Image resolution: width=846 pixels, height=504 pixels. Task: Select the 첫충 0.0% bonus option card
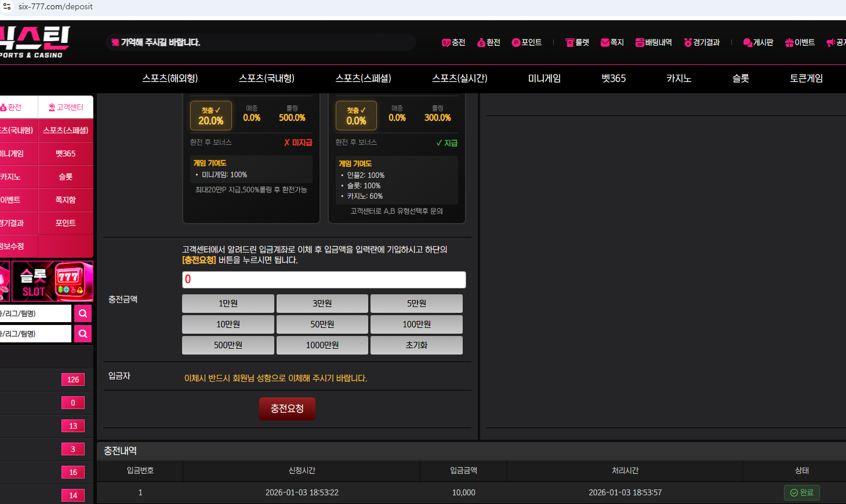tap(356, 116)
